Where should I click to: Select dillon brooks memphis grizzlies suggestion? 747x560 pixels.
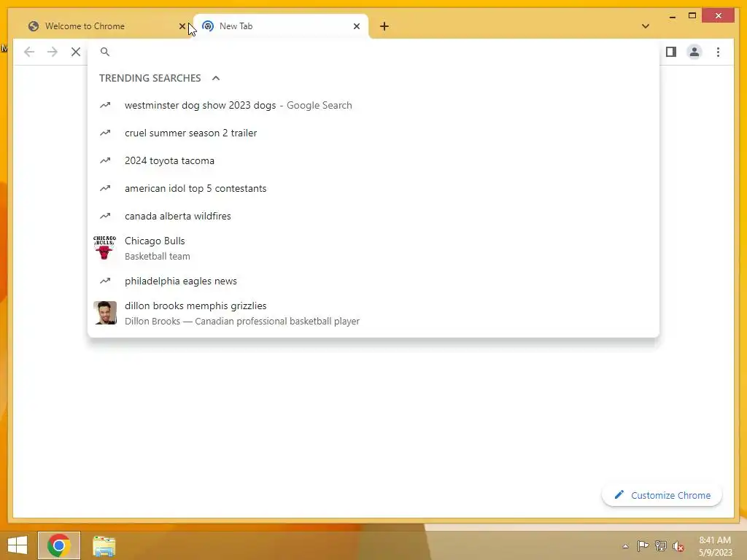tap(373, 313)
